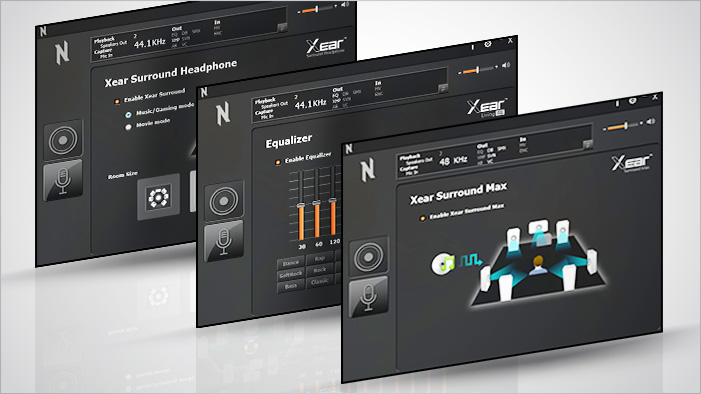Mute volume in Surround Max window

tap(651, 121)
